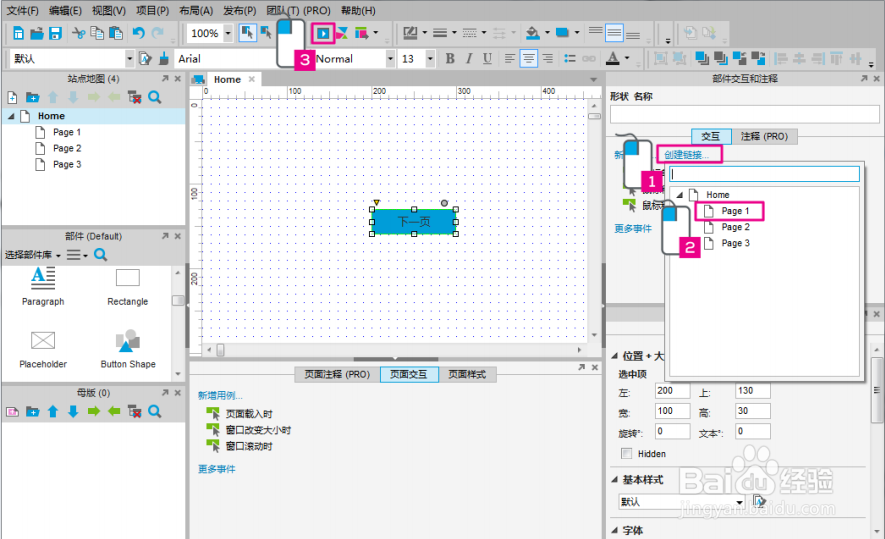Enable intersected selection mode

(247, 33)
